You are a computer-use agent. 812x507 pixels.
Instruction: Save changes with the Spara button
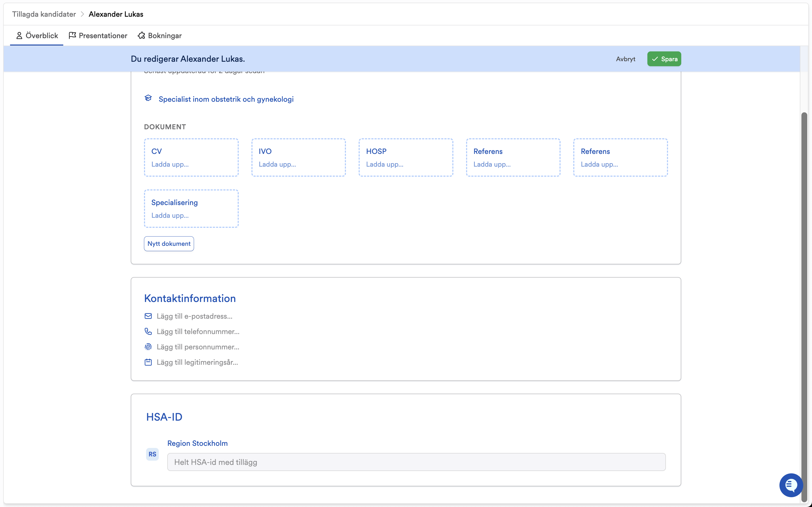tap(664, 59)
